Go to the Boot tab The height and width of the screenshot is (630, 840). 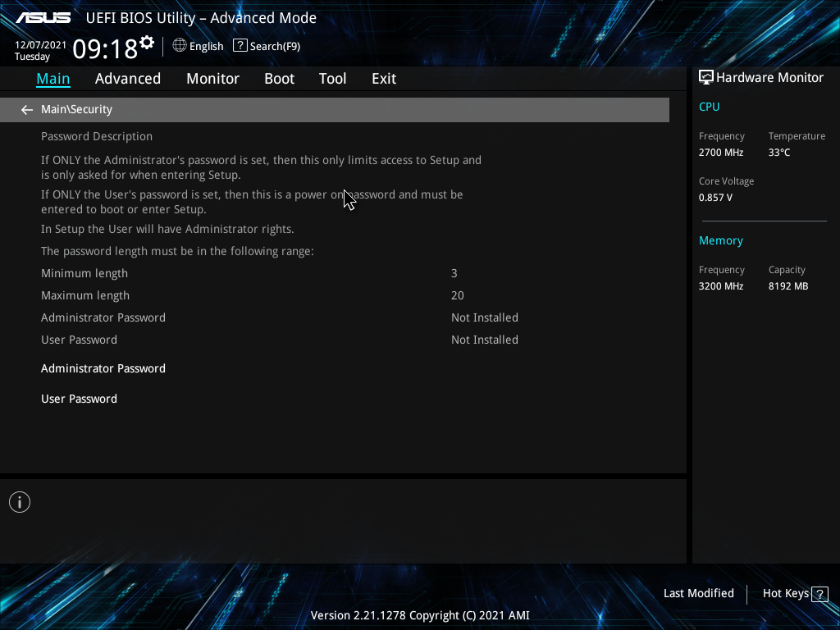(x=279, y=79)
